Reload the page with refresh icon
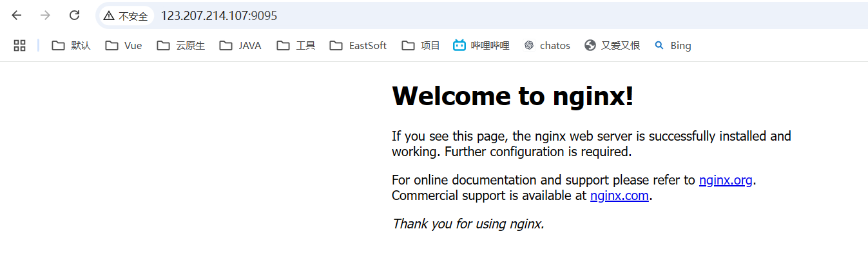The image size is (868, 260). [x=74, y=15]
